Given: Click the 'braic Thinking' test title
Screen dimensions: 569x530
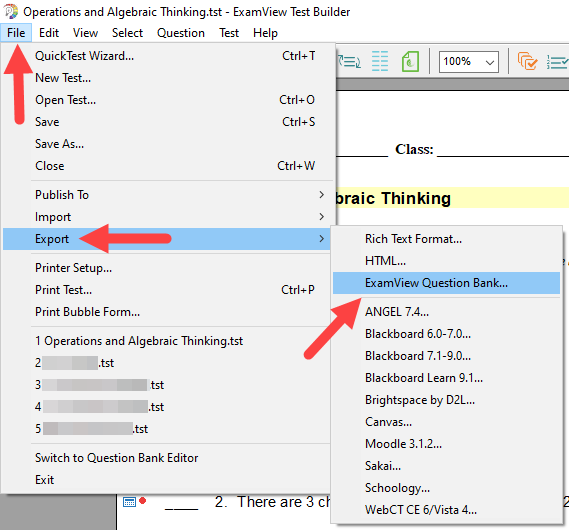Looking at the screenshot, I should [x=394, y=198].
